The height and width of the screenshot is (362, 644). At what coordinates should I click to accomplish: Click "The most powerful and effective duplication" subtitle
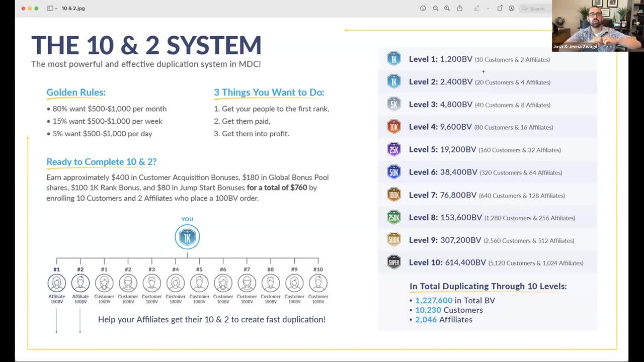click(146, 64)
